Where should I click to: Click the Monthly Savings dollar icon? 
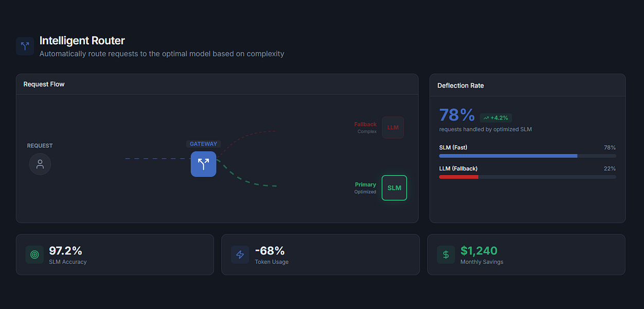tap(446, 254)
